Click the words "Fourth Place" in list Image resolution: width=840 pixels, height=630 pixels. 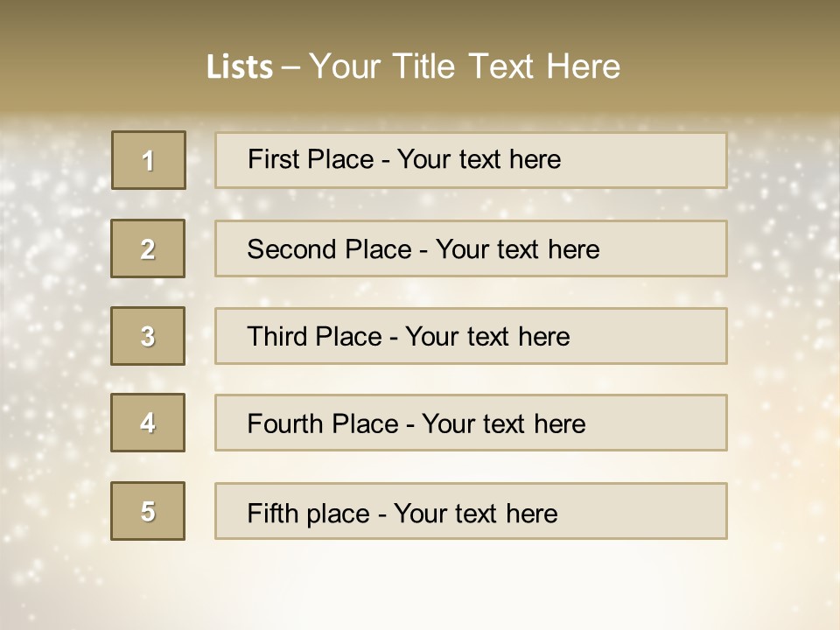point(322,424)
